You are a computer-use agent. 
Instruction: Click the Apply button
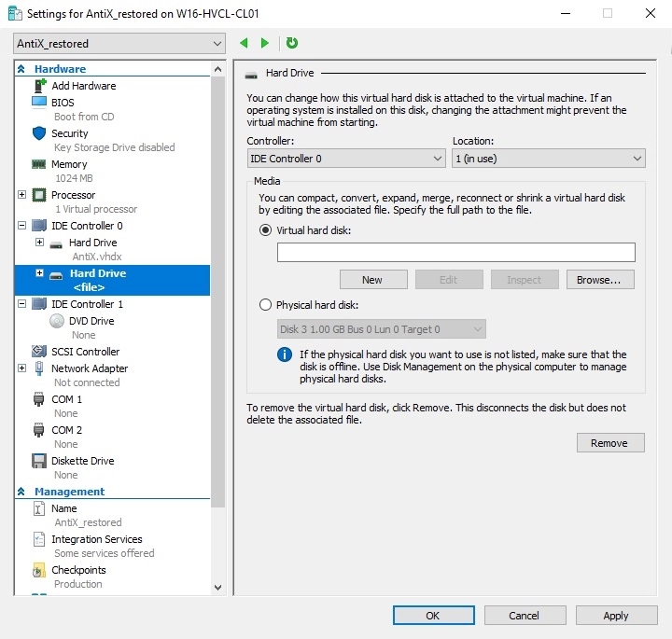(617, 616)
